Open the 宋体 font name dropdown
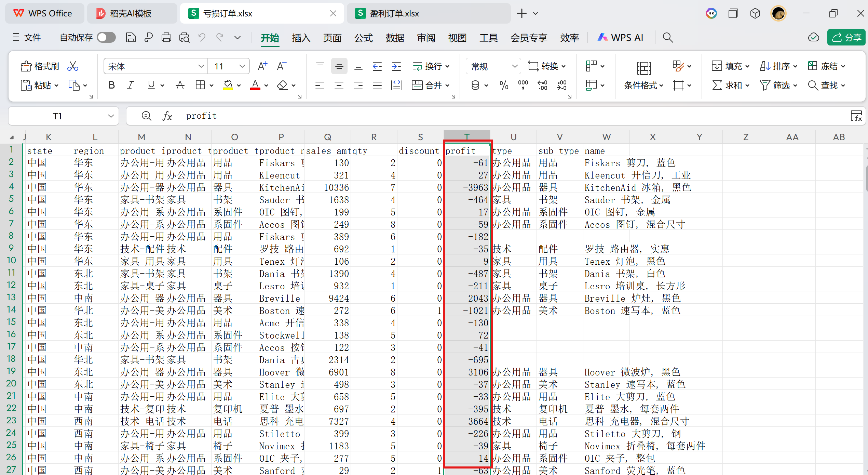Screen dimensions: 868x475 point(201,66)
